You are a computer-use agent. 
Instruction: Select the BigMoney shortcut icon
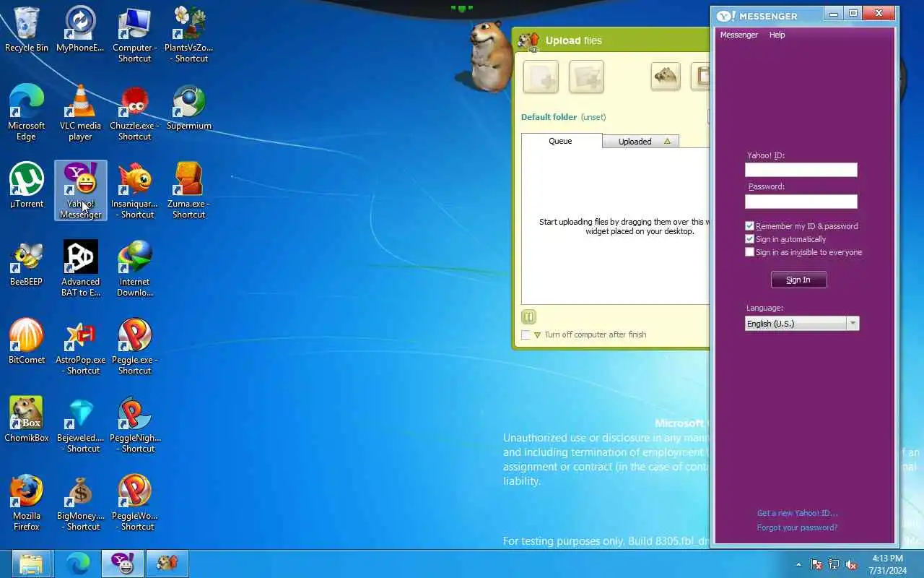point(80,503)
